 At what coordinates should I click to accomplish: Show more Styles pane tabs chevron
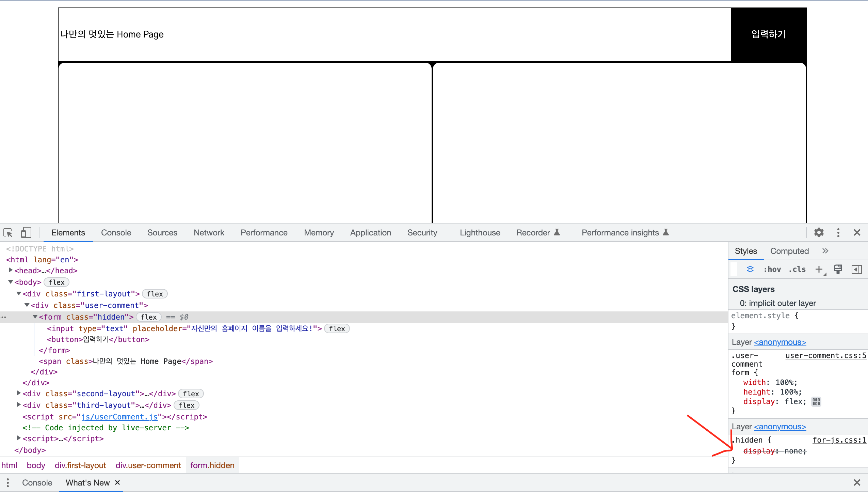coord(825,251)
